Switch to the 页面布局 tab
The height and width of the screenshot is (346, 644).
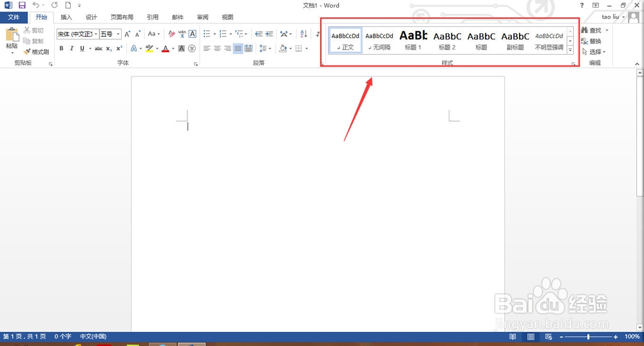(122, 17)
